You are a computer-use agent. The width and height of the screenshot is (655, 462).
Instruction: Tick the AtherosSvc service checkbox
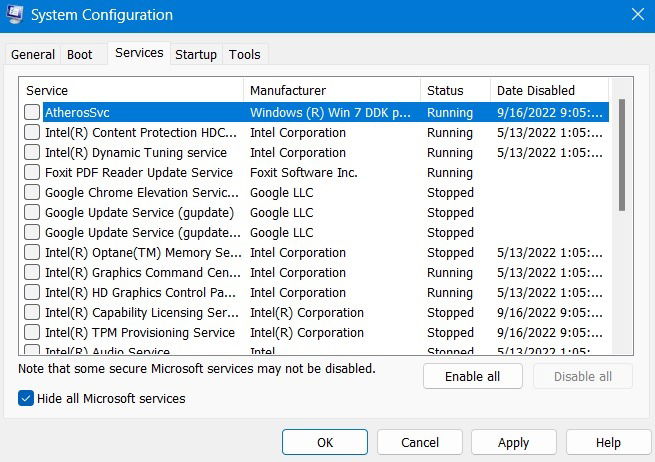click(x=32, y=112)
